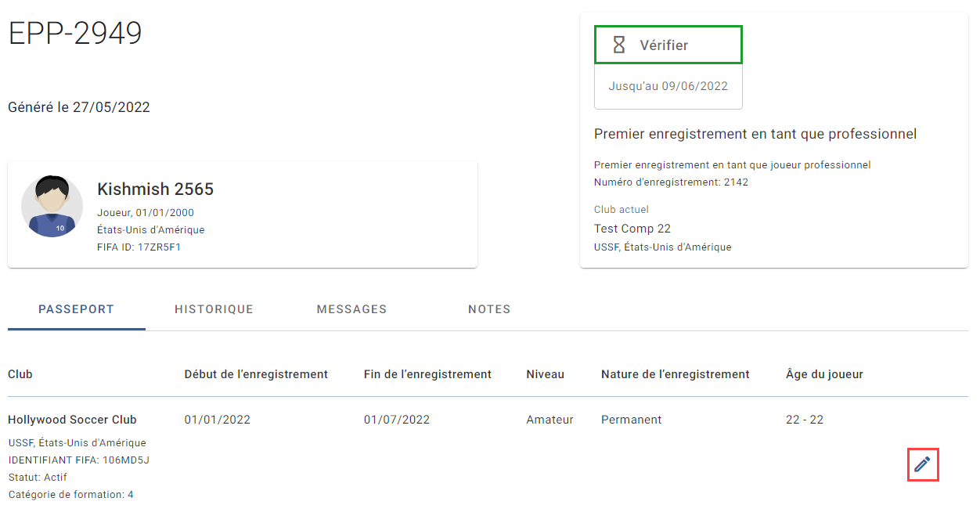The width and height of the screenshot is (980, 523).
Task: Click the pencil edit icon in passport row
Action: pyautogui.click(x=922, y=464)
